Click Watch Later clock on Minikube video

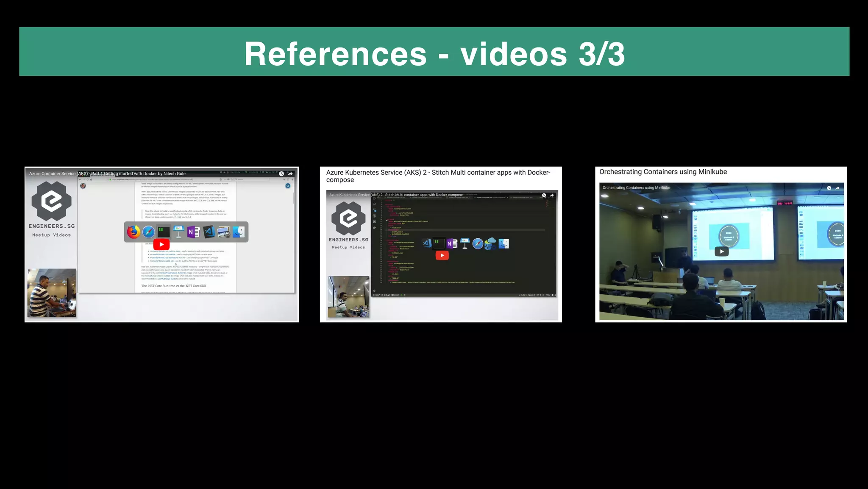coord(829,188)
